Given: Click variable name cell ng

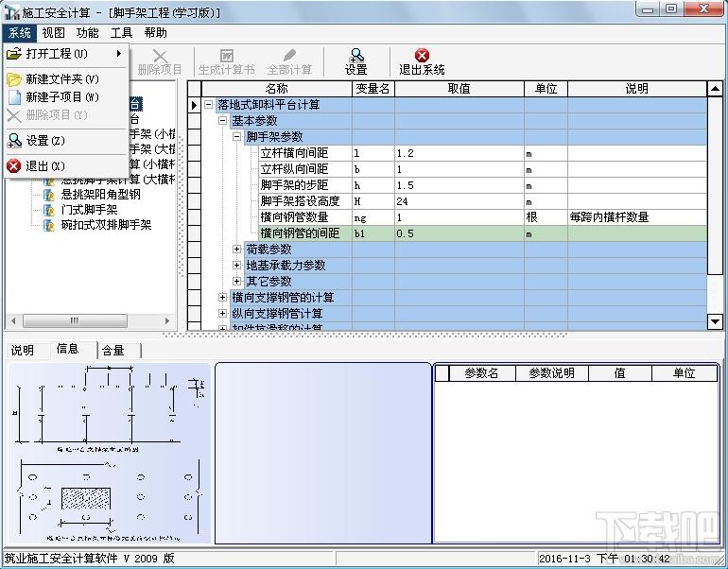Looking at the screenshot, I should [x=373, y=217].
